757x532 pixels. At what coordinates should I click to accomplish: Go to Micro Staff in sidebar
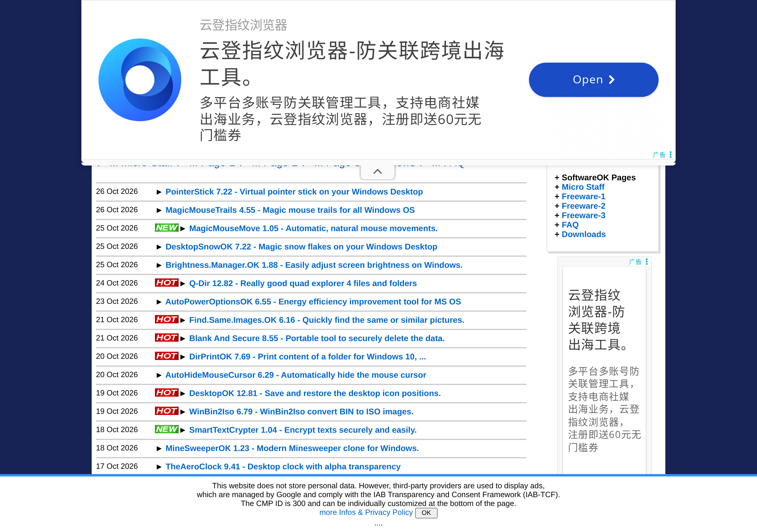[583, 187]
